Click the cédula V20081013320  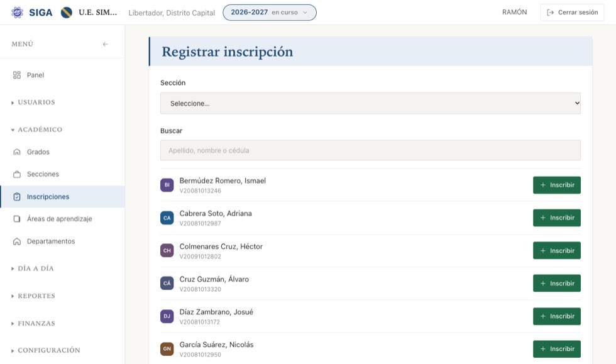coord(201,289)
